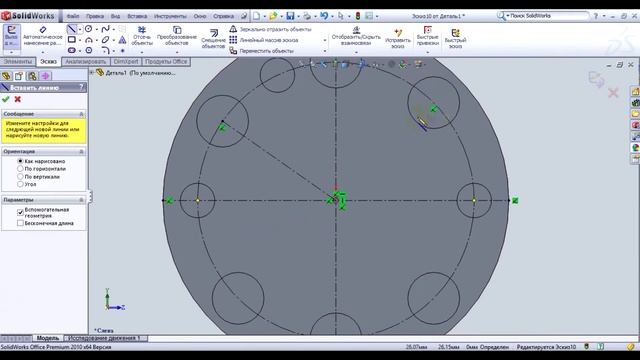The width and height of the screenshot is (640, 360).
Task: Open the Файл menu
Action: point(73,16)
